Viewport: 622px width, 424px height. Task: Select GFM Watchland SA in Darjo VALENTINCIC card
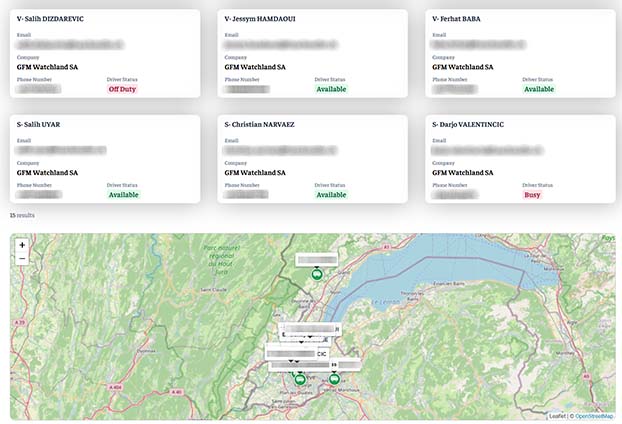pos(463,173)
